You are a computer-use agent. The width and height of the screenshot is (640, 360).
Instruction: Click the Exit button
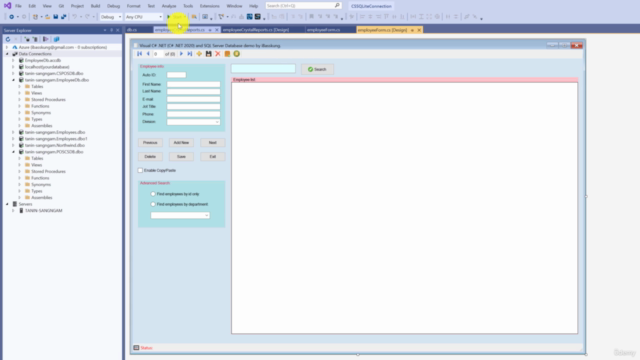coord(213,157)
